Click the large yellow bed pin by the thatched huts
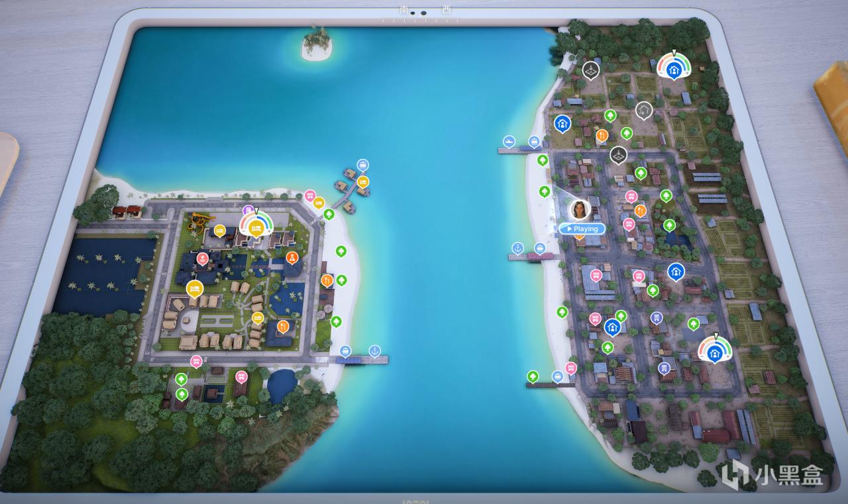This screenshot has width=848, height=504. [194, 288]
